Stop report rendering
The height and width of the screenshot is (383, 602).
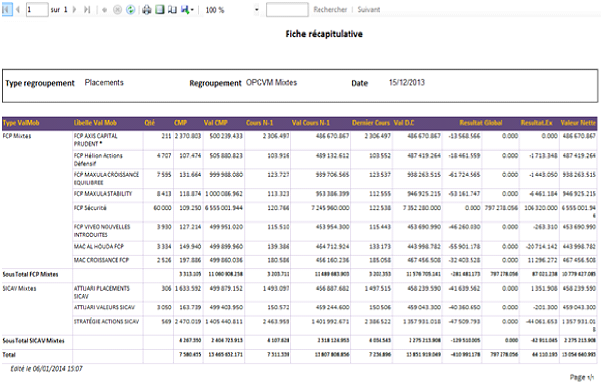click(117, 10)
